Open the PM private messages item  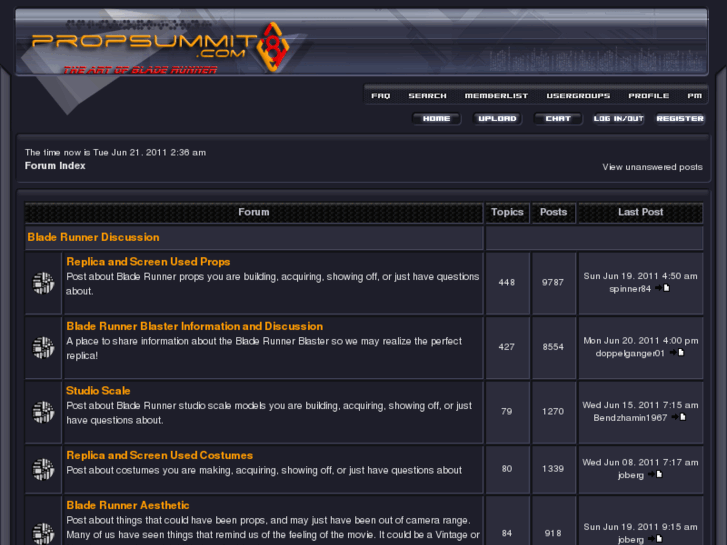click(x=694, y=96)
